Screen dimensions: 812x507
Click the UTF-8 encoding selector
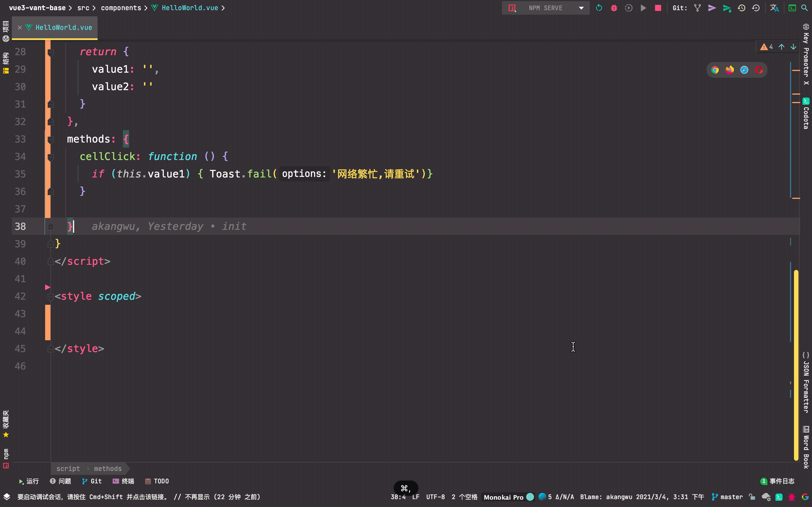[435, 497]
